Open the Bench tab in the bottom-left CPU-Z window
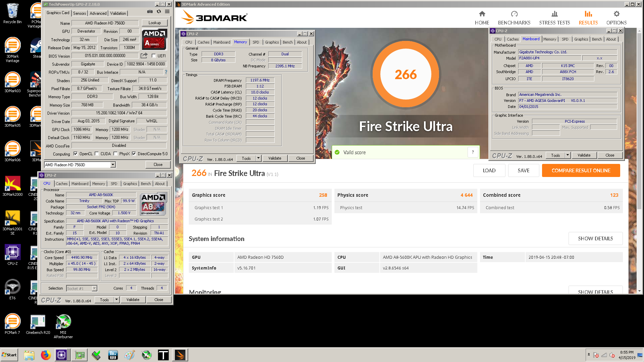This screenshot has width=644, height=362. coord(146,184)
